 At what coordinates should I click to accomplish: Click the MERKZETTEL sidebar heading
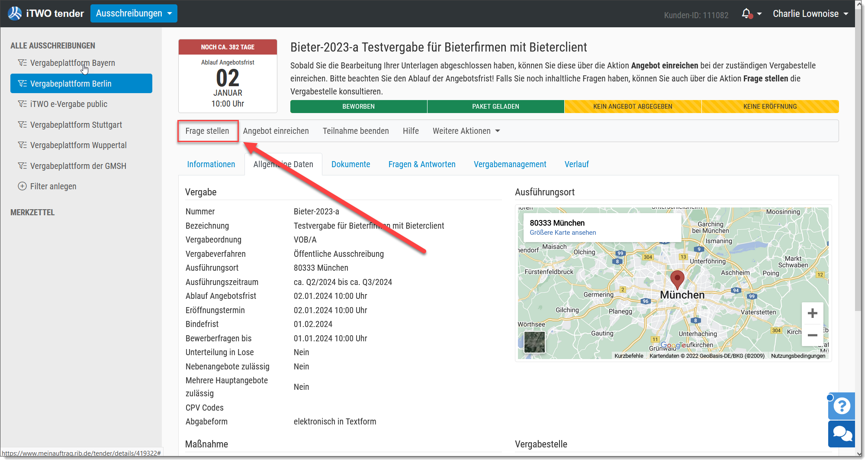[32, 212]
